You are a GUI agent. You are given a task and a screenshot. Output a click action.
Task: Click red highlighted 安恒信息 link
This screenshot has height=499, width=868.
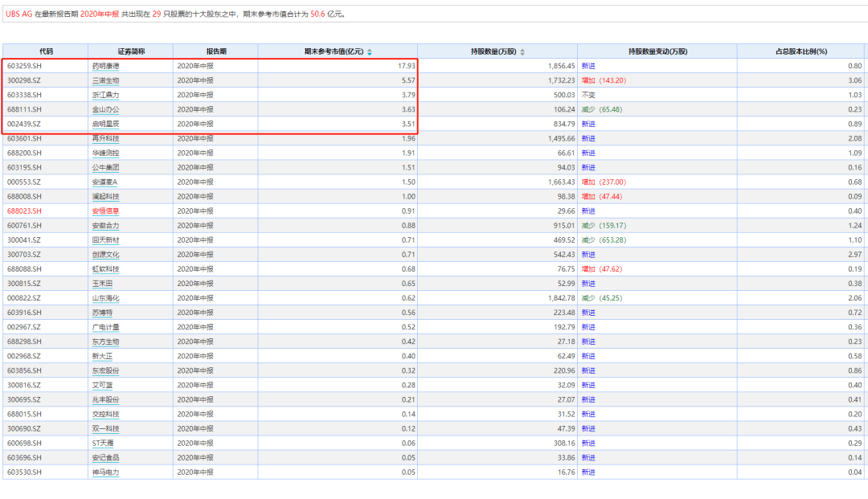(x=105, y=211)
